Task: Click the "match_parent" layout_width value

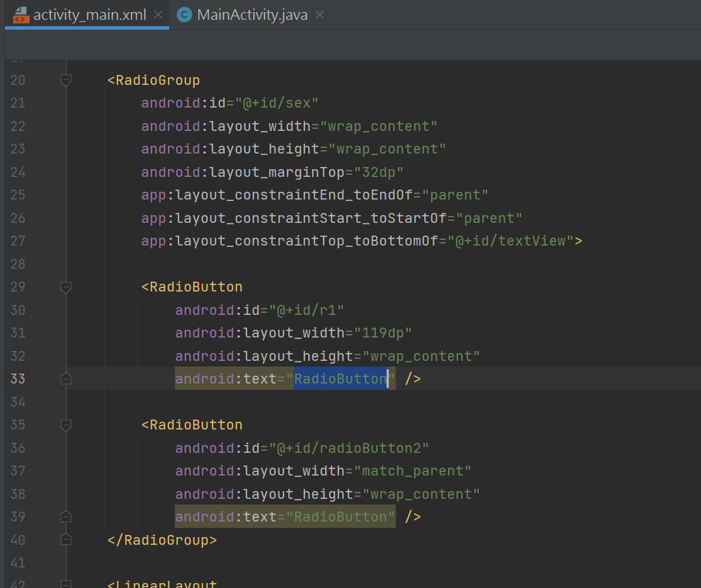Action: click(412, 471)
